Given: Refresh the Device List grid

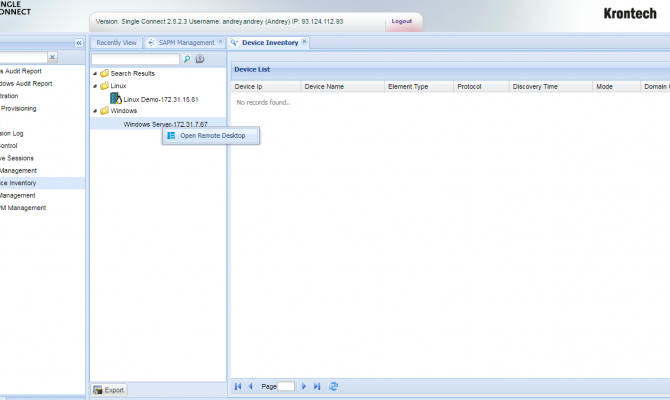Looking at the screenshot, I should click(x=334, y=386).
